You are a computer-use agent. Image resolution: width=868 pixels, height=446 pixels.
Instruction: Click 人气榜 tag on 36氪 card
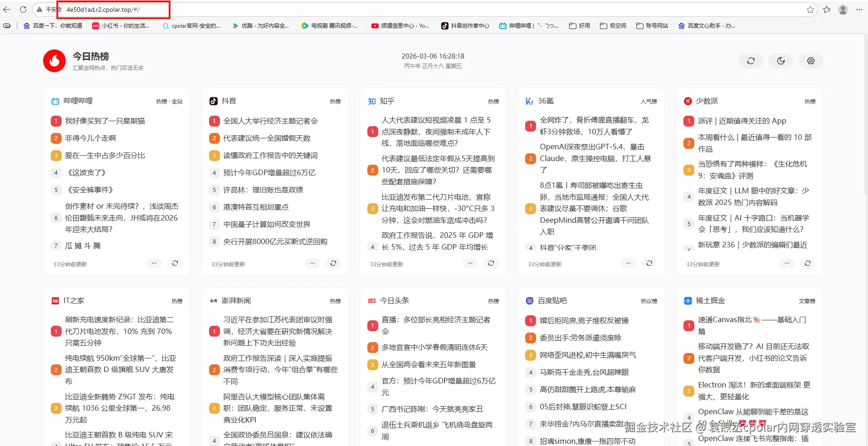649,102
